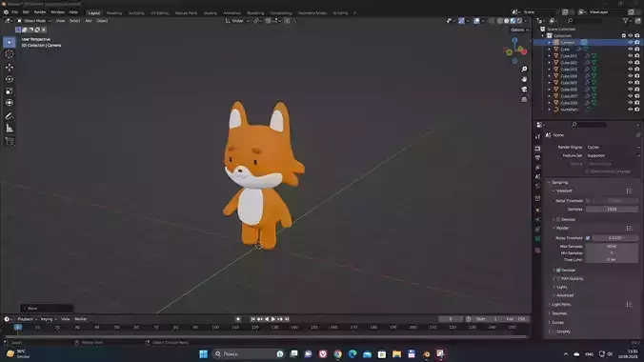Switch perspective/orthographic with grid icon
The height and width of the screenshot is (362, 644).
(x=524, y=99)
